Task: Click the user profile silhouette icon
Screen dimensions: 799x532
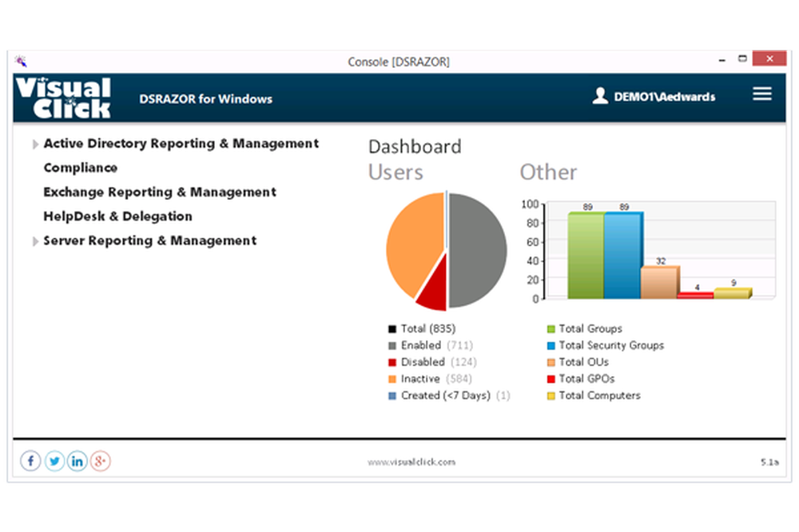Action: point(600,95)
